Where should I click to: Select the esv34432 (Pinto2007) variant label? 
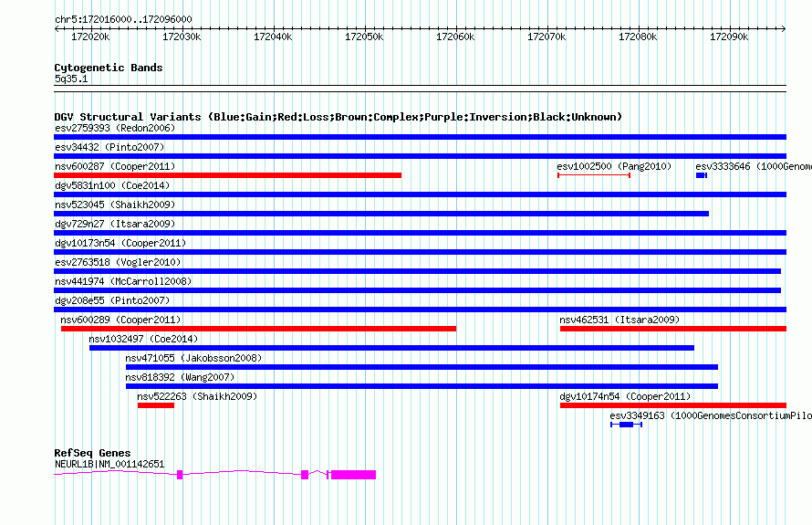pyautogui.click(x=109, y=147)
